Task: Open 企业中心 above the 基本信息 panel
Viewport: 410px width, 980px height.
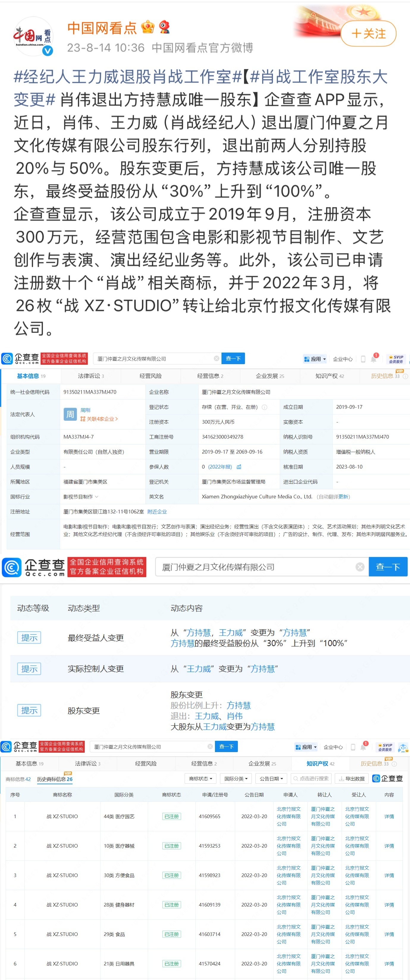Action: point(343,359)
